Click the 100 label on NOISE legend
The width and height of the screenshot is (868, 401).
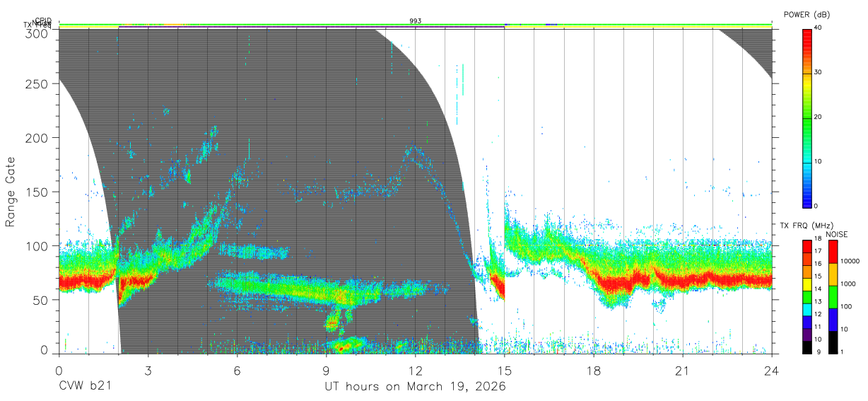tap(847, 307)
